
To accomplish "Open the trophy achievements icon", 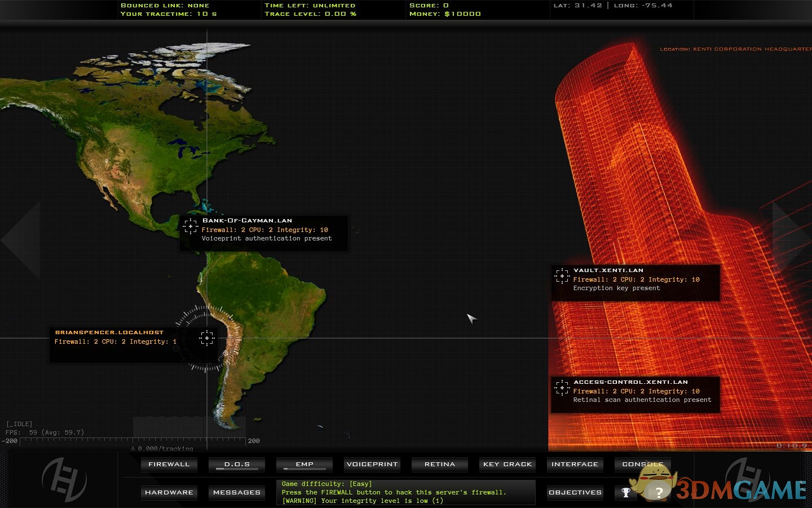I will (626, 492).
